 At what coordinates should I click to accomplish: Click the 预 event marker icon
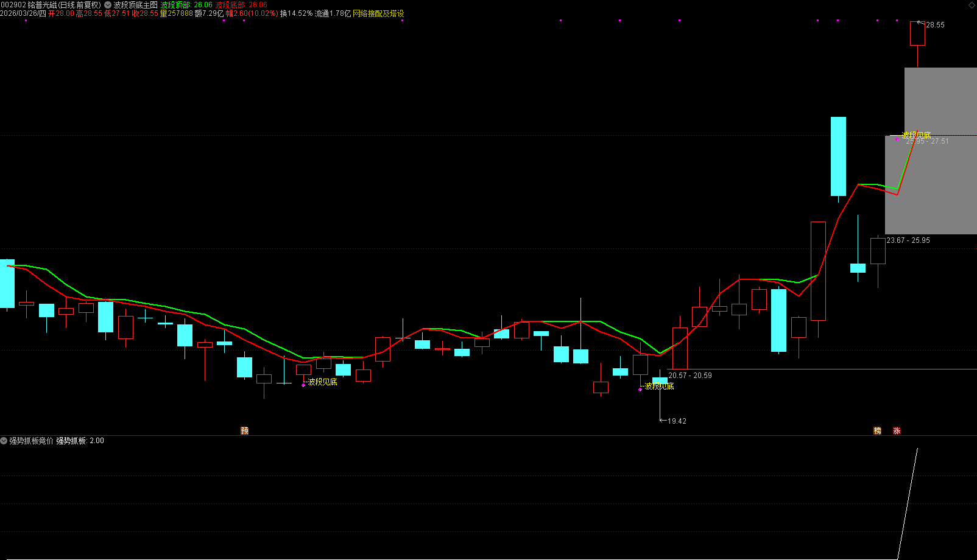245,430
